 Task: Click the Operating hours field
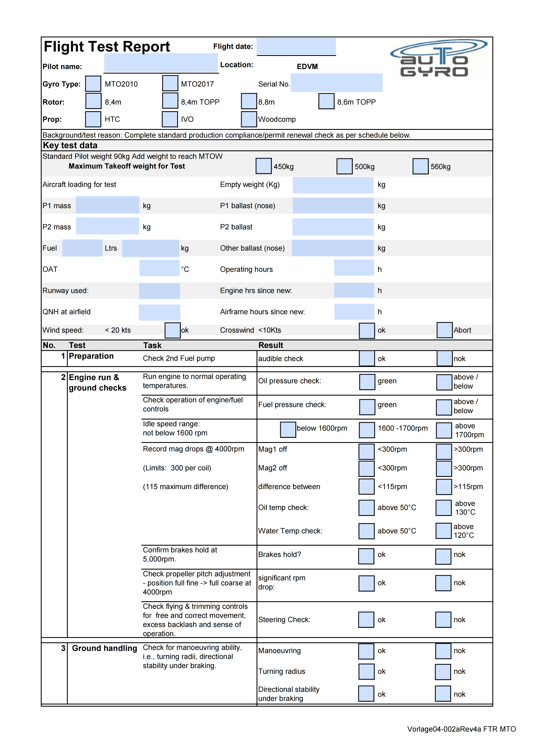pyautogui.click(x=354, y=268)
